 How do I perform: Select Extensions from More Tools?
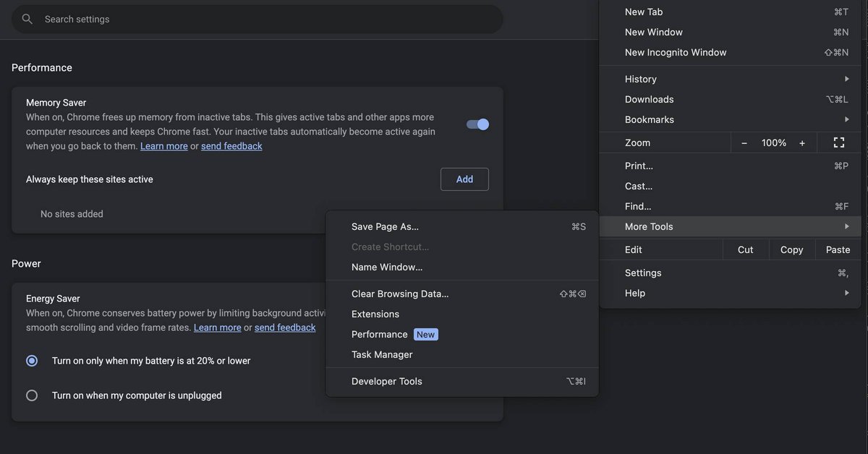pos(375,314)
